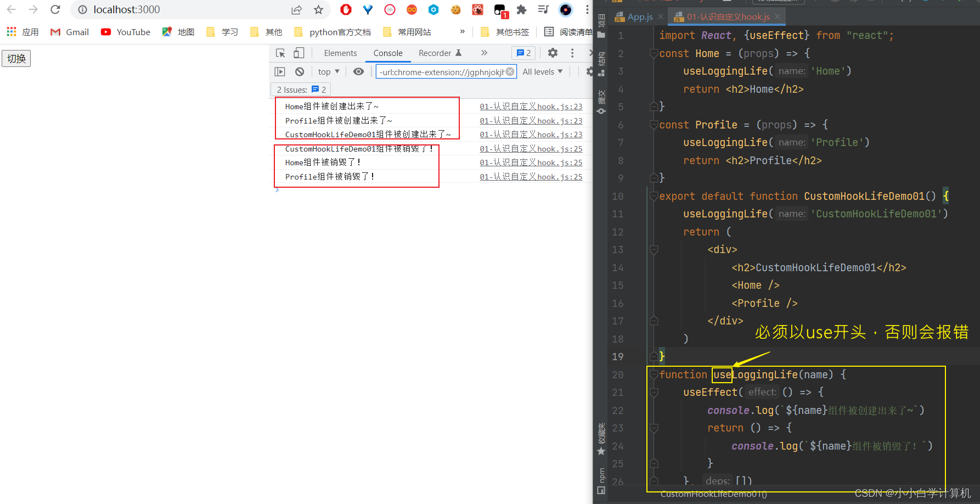
Task: Clear the console
Action: click(x=300, y=71)
